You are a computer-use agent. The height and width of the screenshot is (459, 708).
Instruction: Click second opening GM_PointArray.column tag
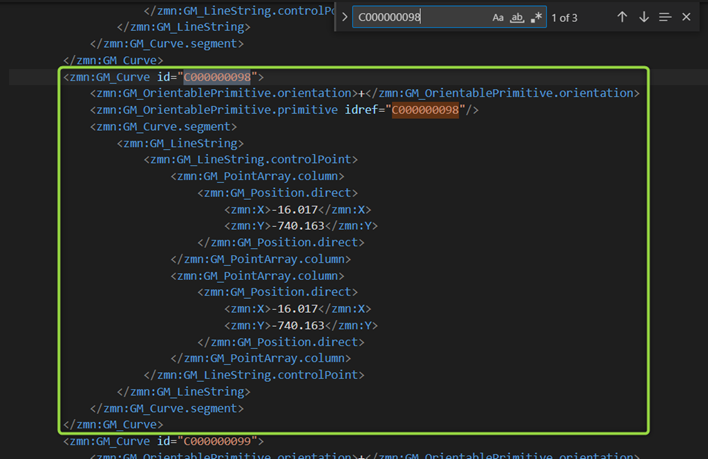coord(257,276)
